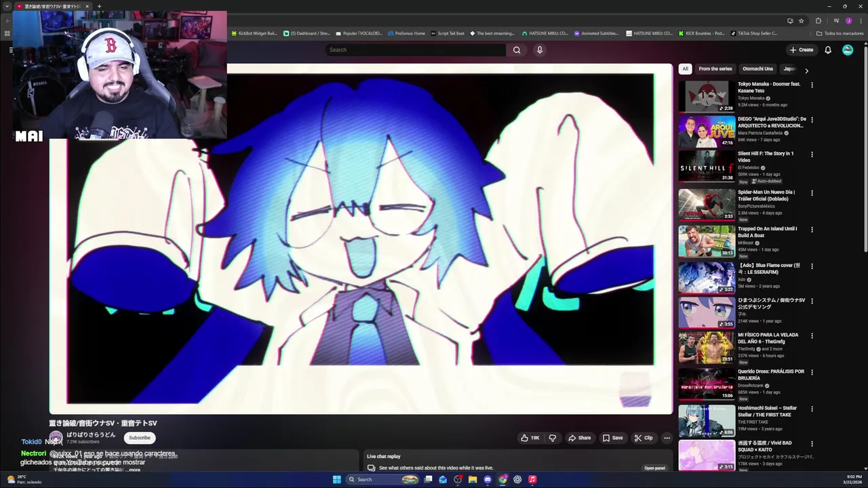Open options for Trapped On An Island video
The width and height of the screenshot is (868, 488).
812,229
